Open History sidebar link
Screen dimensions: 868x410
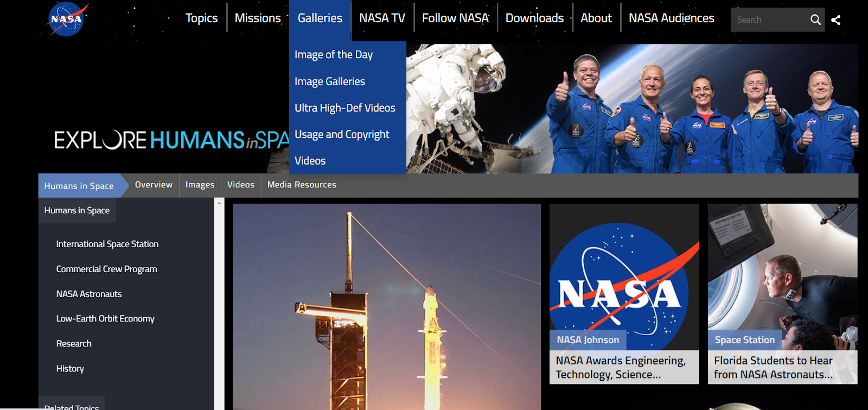[x=70, y=369]
